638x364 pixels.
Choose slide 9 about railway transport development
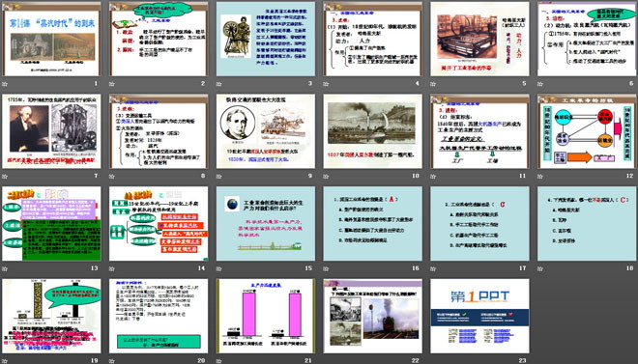click(266, 131)
